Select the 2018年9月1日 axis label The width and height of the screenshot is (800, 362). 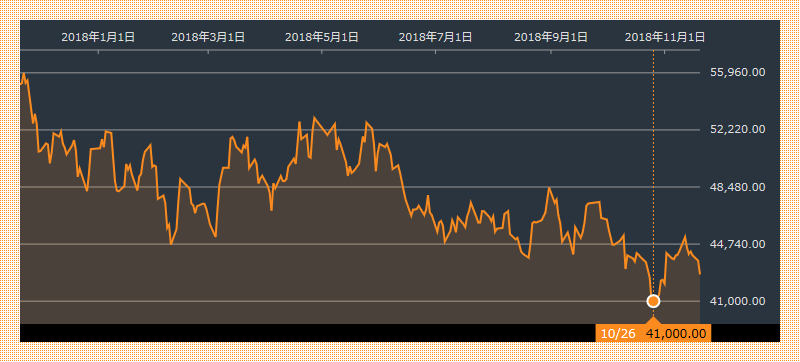(551, 37)
